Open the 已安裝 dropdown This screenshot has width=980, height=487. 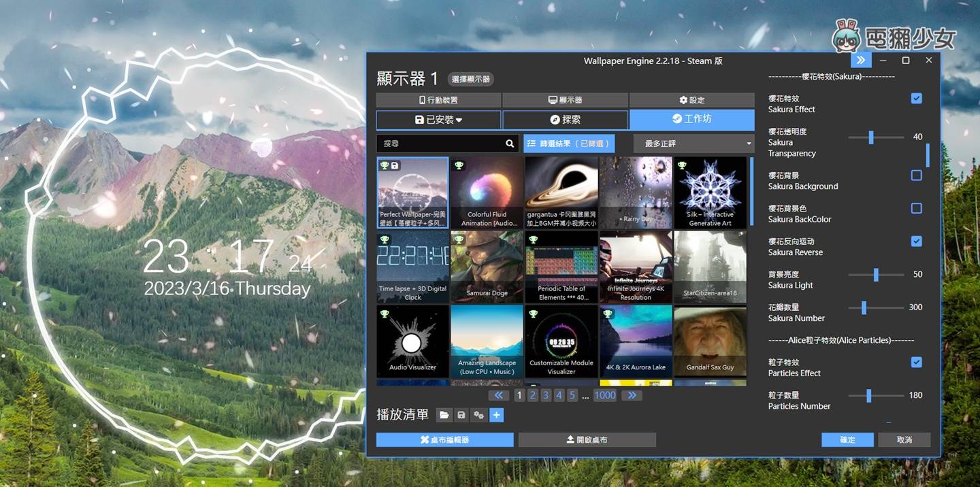point(439,120)
